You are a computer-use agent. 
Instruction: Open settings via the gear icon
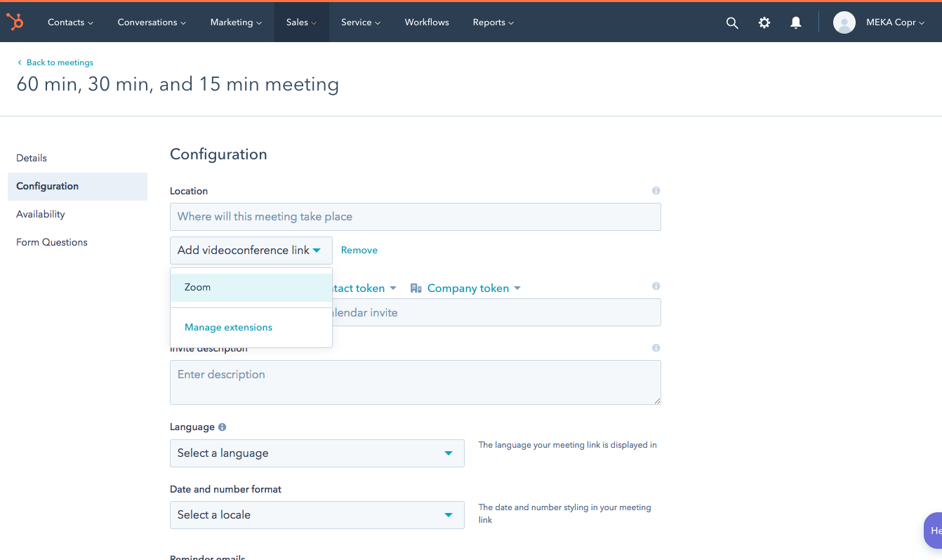(x=764, y=22)
